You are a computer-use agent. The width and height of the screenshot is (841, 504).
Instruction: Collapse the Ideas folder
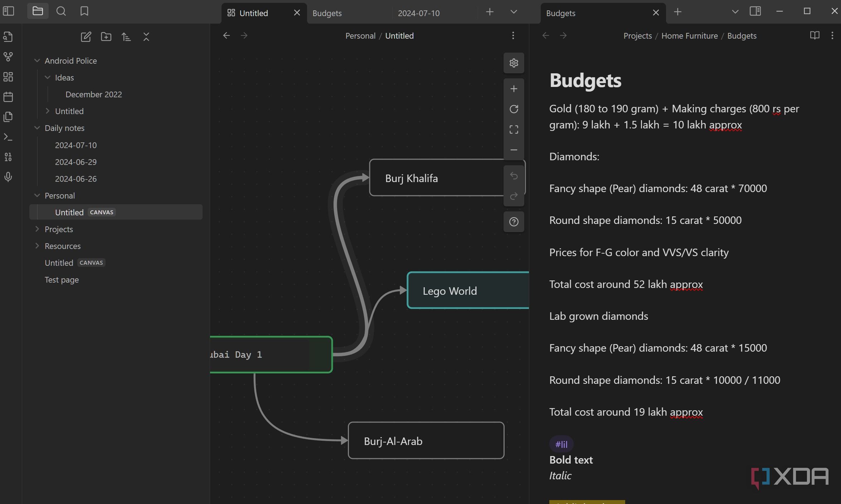coord(47,78)
